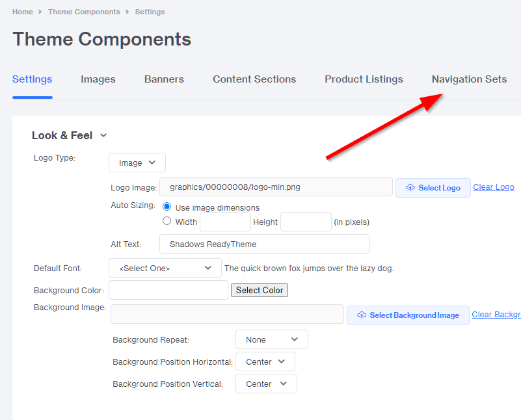Image resolution: width=521 pixels, height=420 pixels.
Task: Switch to the Navigation Sets tab
Action: 469,79
